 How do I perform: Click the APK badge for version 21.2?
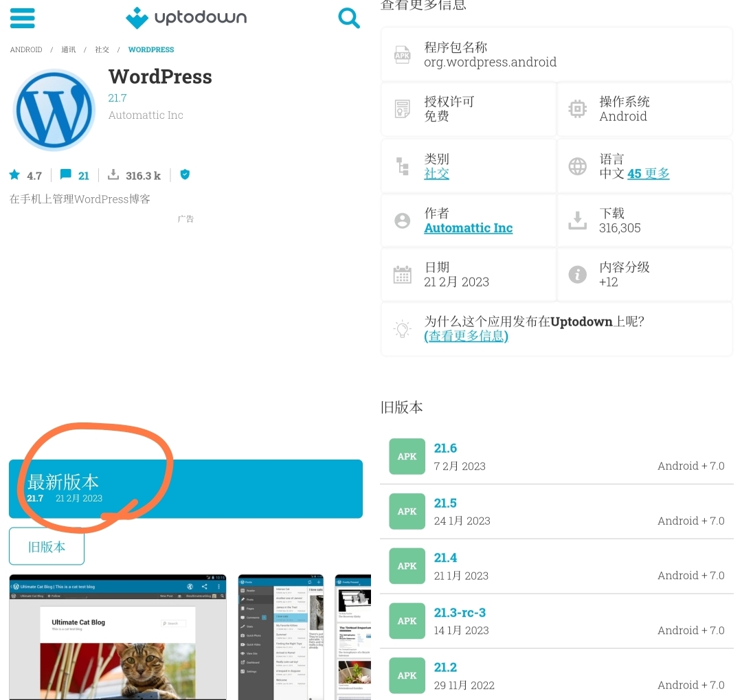coord(407,675)
